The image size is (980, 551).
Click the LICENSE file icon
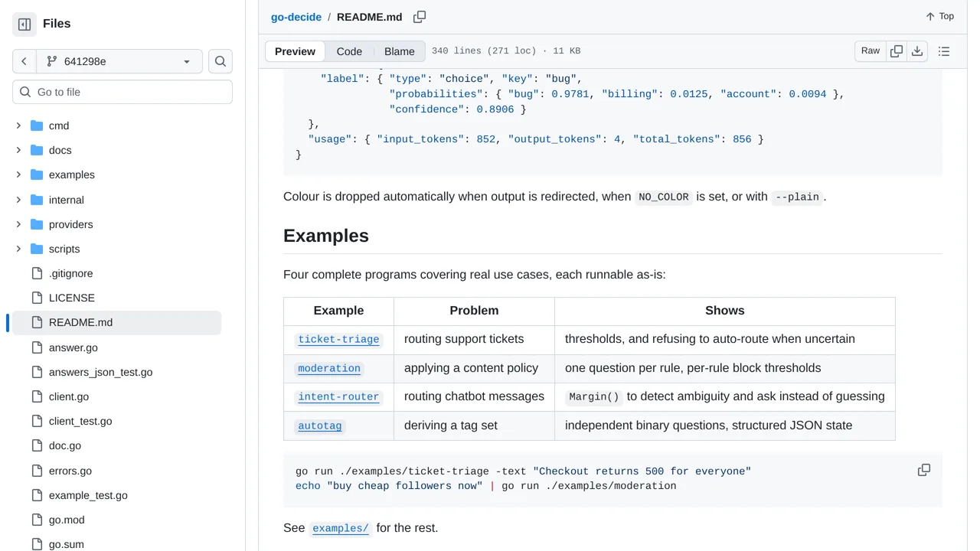click(x=37, y=298)
